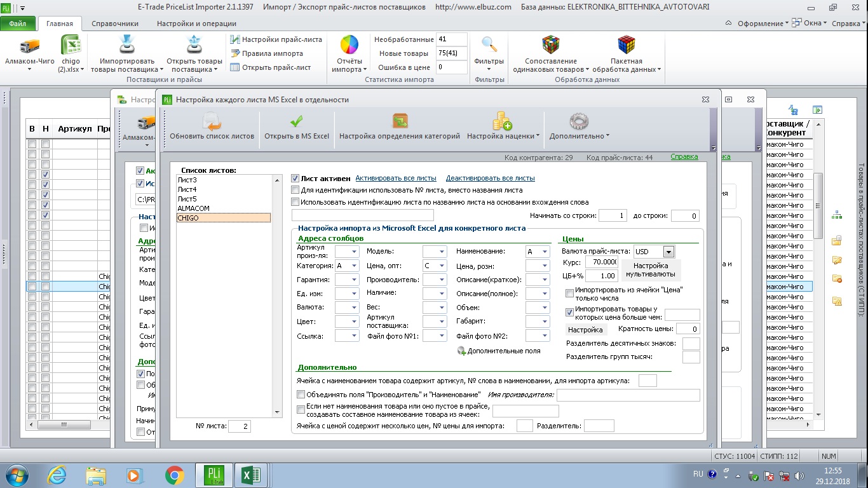Toggle the H column checkbox in the second grid row
Image resolution: width=868 pixels, height=488 pixels.
click(46, 154)
